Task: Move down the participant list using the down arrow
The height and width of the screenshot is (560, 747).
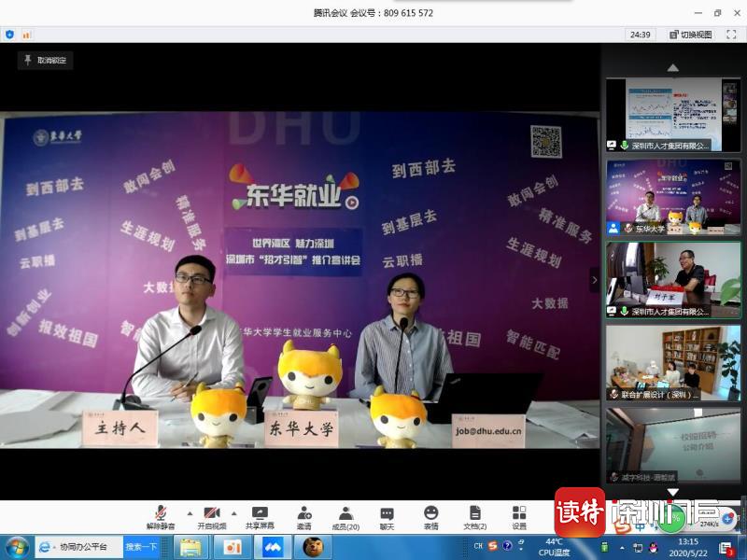Action: click(x=672, y=492)
